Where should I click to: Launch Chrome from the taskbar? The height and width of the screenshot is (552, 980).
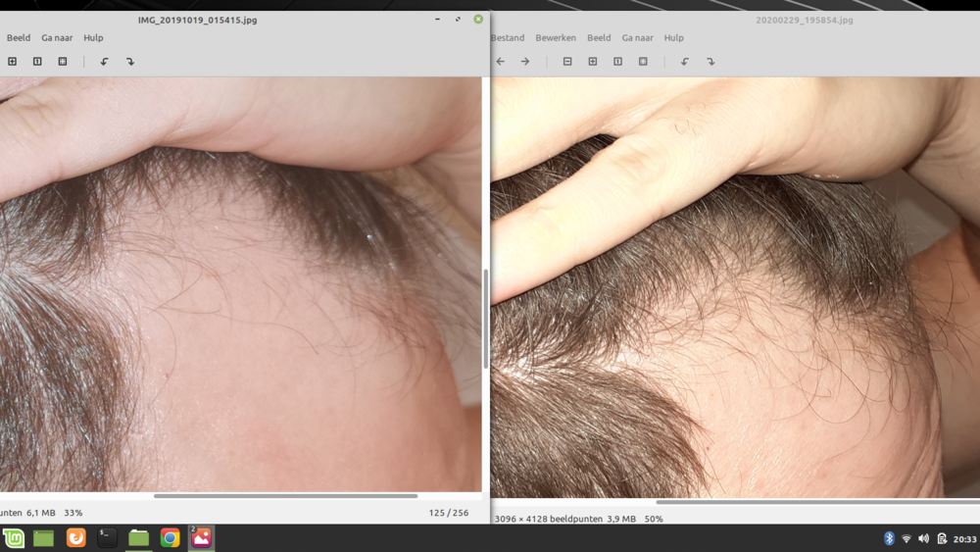170,538
